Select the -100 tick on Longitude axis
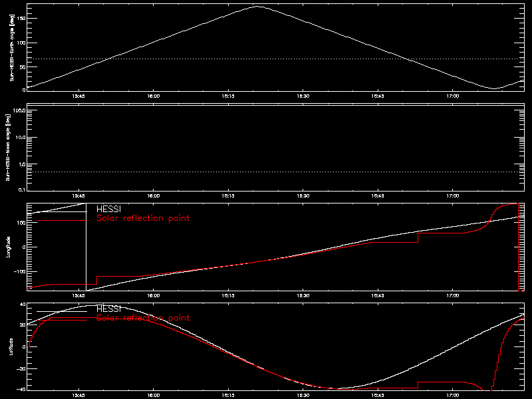This screenshot has width=532, height=399. click(20, 272)
